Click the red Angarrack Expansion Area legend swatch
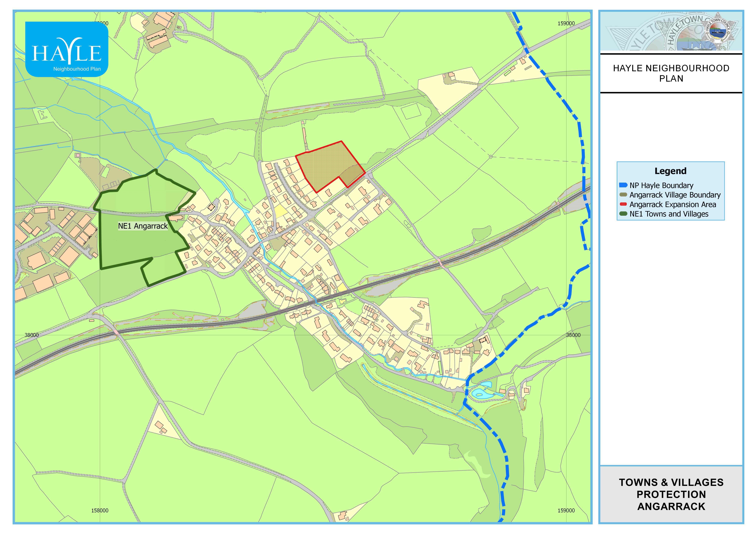 [x=623, y=204]
